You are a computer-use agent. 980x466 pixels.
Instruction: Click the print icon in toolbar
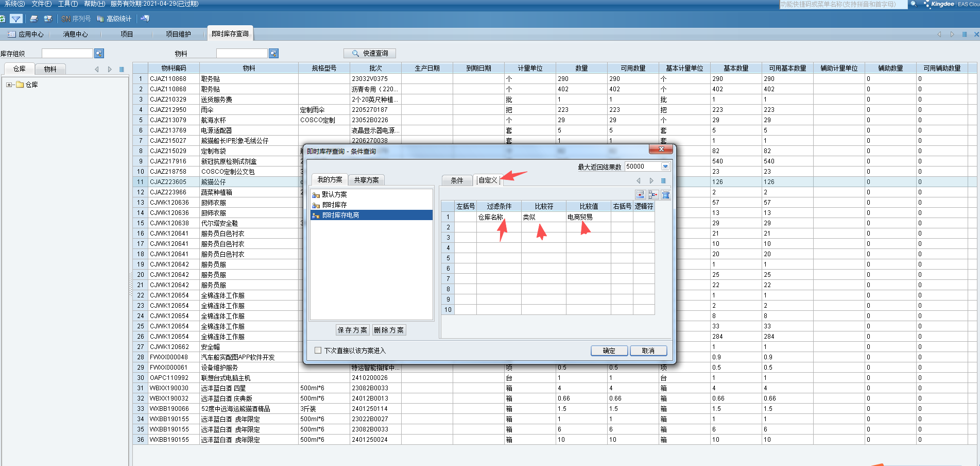tap(34, 19)
